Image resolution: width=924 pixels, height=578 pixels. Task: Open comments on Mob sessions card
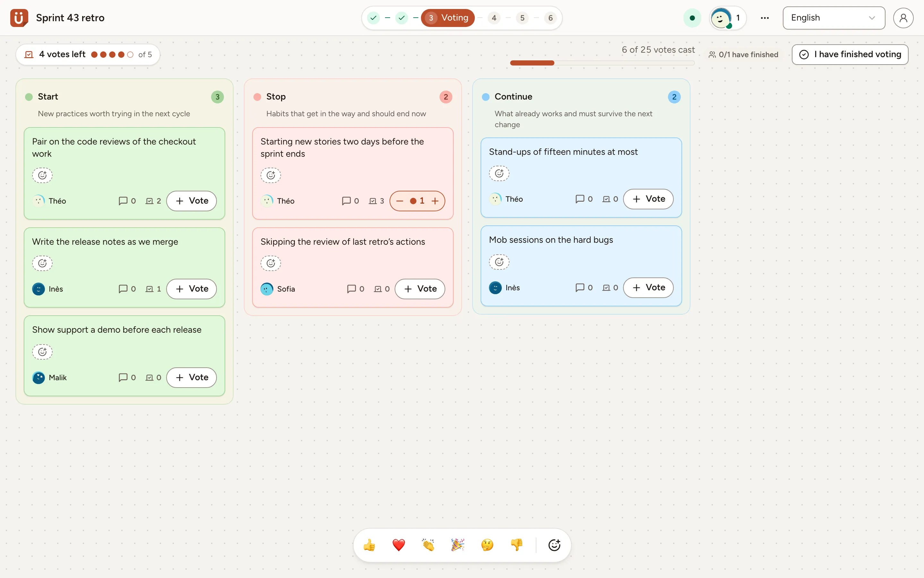(x=584, y=287)
